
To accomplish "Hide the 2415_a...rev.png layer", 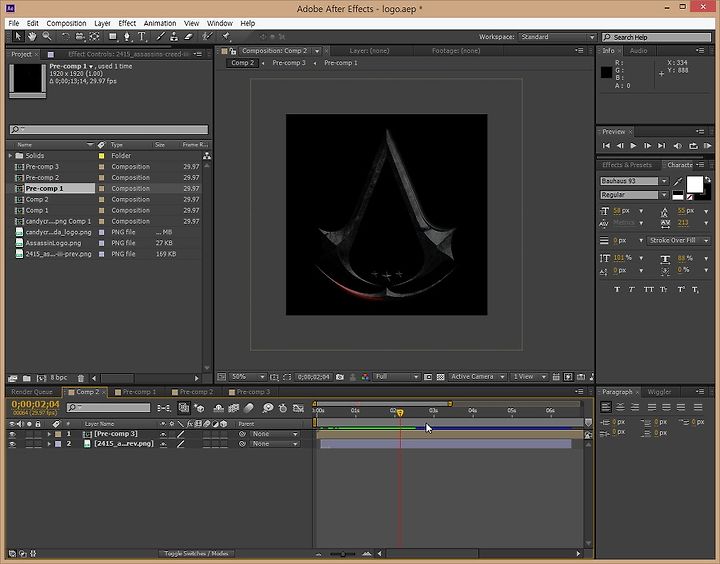I will [x=12, y=445].
